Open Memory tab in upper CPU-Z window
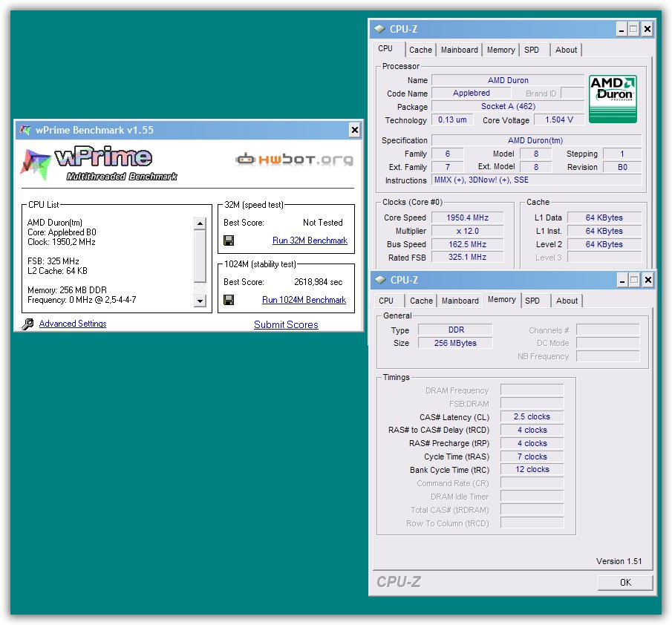The image size is (672, 625). 501,50
